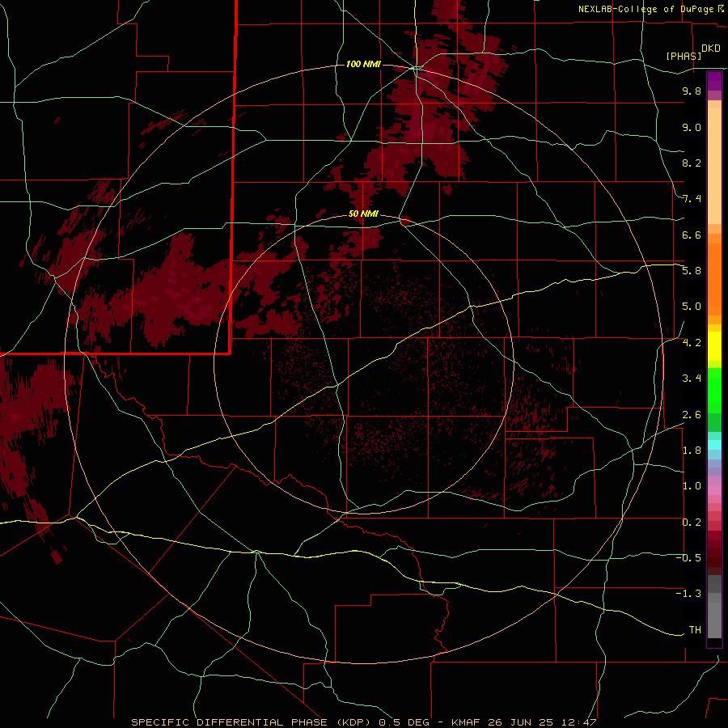728x728 pixels.
Task: Click the 3.4 value on the color scale
Action: (x=692, y=379)
